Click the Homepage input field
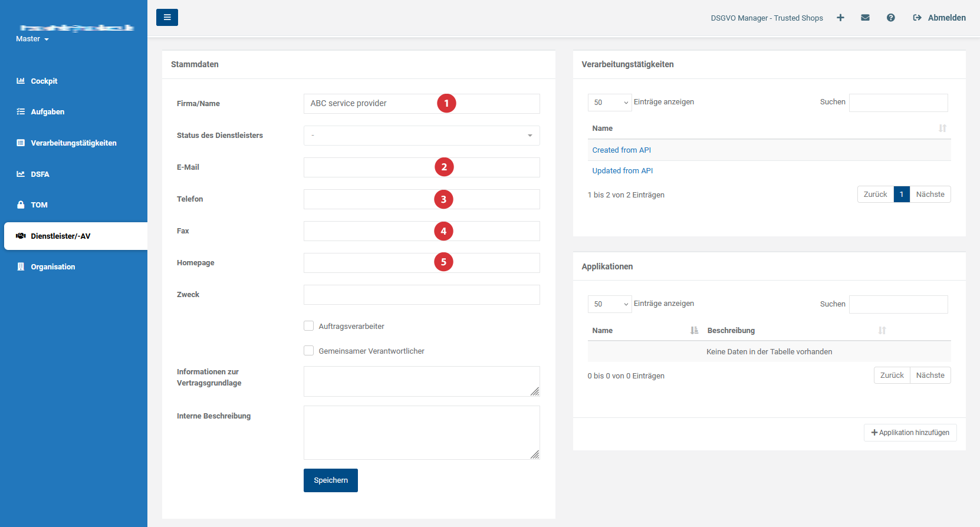The image size is (980, 527). [x=422, y=263]
